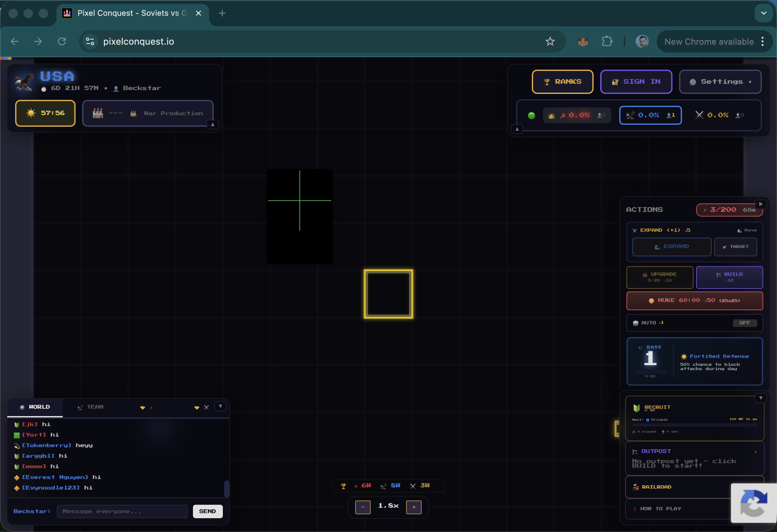Click the SIGN IN button
Screen dimensions: 777x532
pos(636,81)
